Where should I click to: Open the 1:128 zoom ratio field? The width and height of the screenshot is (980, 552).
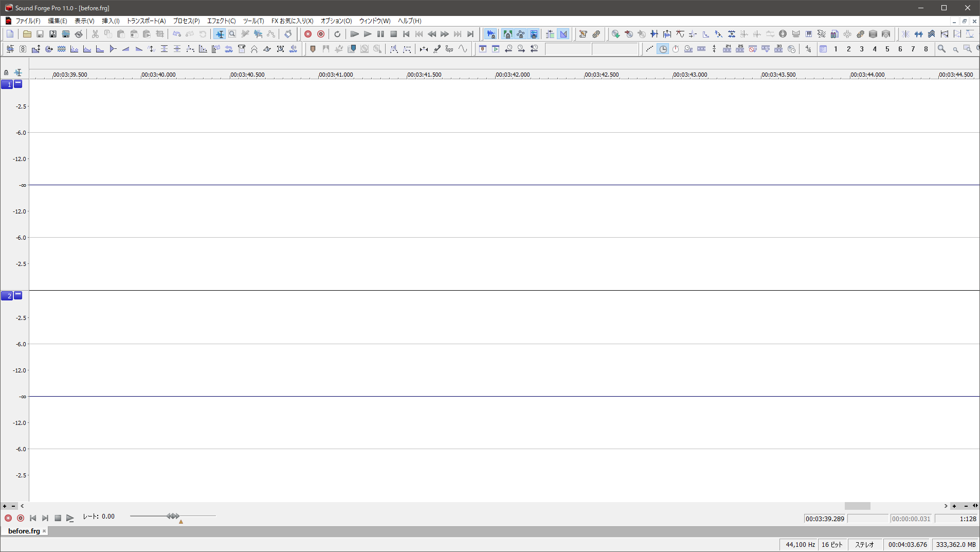pyautogui.click(x=956, y=519)
